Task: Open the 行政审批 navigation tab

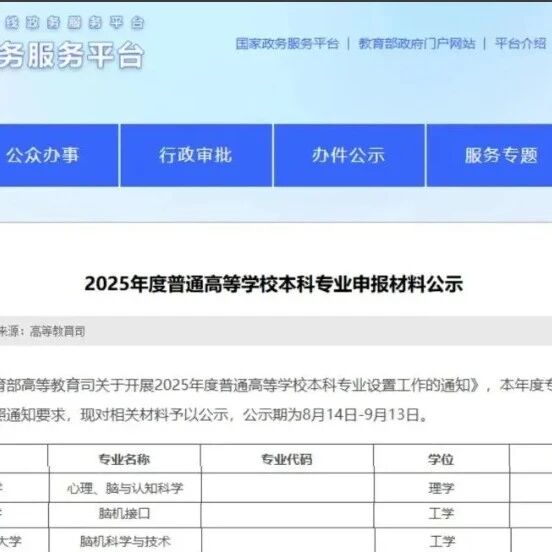Action: coord(196,155)
